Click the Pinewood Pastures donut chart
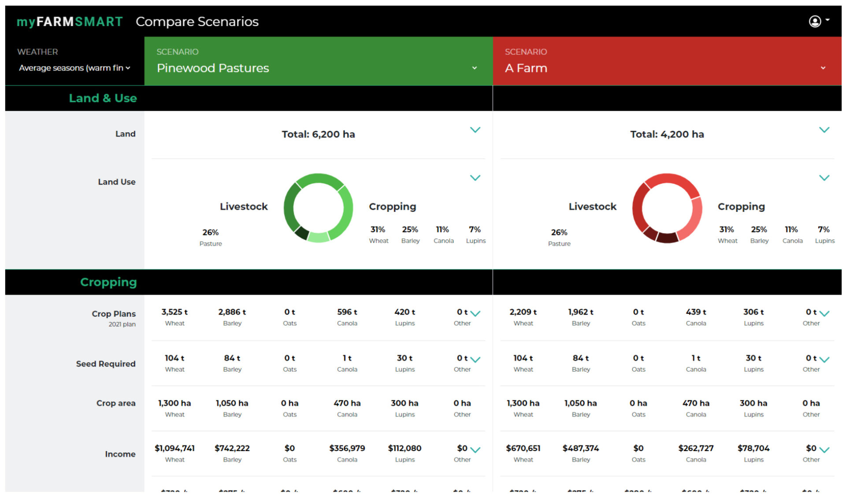 [318, 208]
